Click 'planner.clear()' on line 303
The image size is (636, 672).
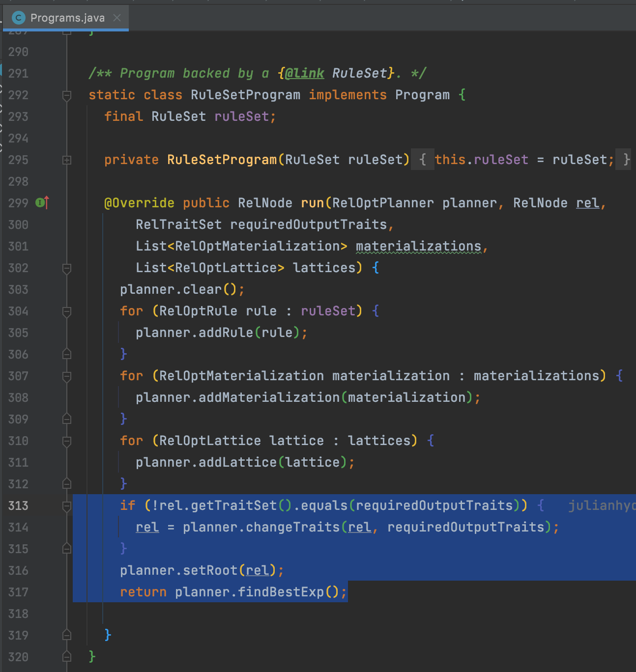tap(179, 289)
